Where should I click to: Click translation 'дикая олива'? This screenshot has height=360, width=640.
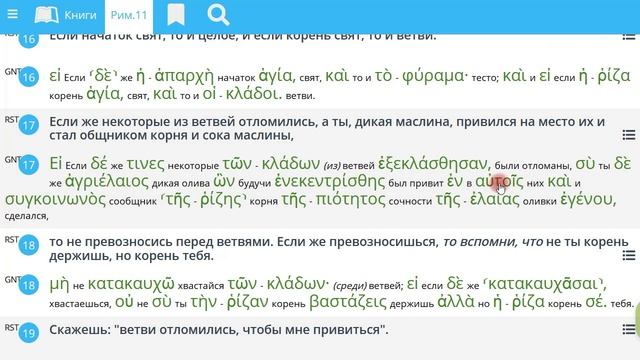[180, 184]
